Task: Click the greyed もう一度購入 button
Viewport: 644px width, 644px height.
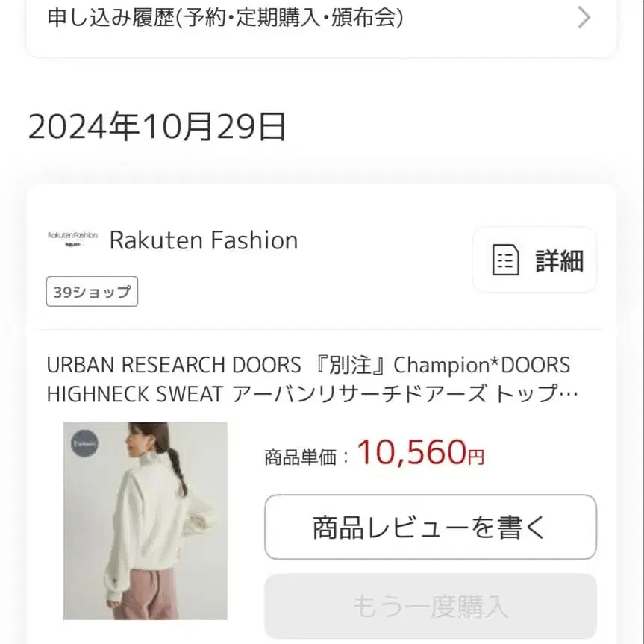Action: [x=431, y=606]
